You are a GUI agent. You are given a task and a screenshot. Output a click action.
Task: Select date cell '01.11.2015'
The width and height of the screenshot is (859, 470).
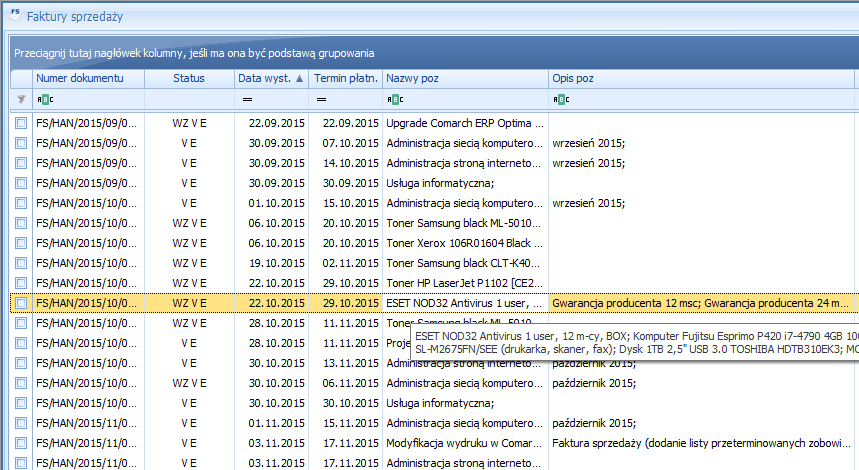[x=272, y=423]
